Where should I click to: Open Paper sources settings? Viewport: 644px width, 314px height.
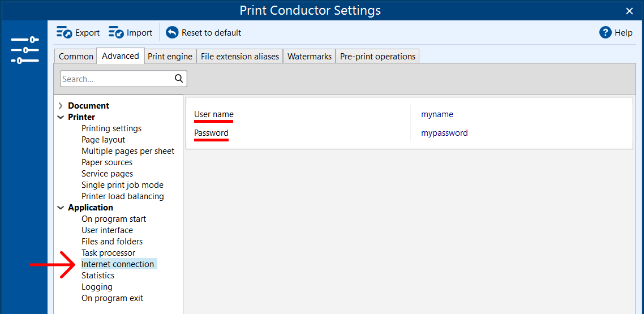(107, 162)
